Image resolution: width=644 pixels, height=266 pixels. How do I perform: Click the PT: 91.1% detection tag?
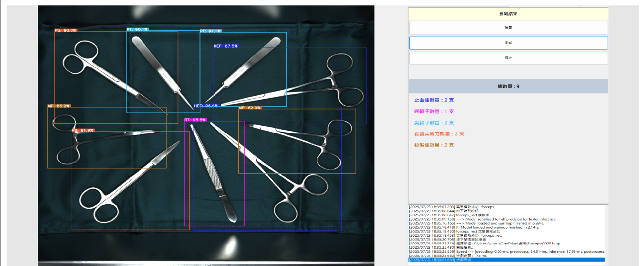211,31
